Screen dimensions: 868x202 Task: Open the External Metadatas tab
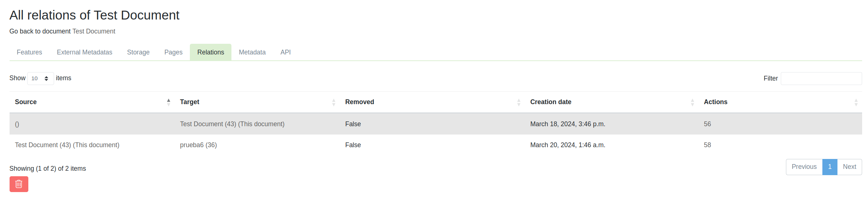(84, 52)
